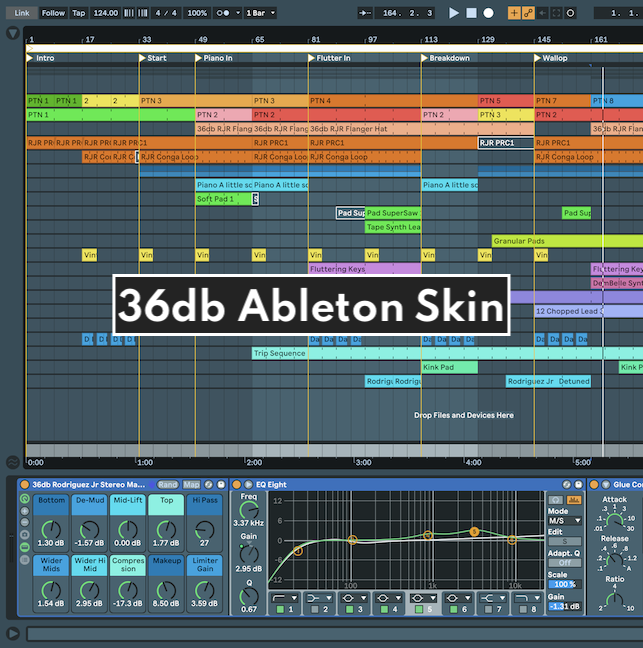Toggle the Follow arrow-line icon near position
Screen dimensions: 643x648
(364, 13)
